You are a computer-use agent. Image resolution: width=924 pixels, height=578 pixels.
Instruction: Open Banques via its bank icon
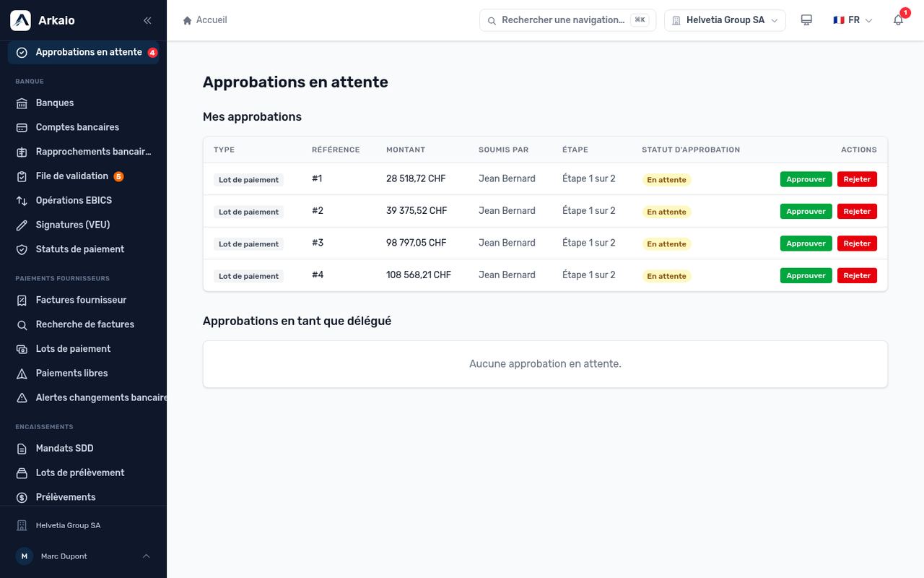point(22,103)
